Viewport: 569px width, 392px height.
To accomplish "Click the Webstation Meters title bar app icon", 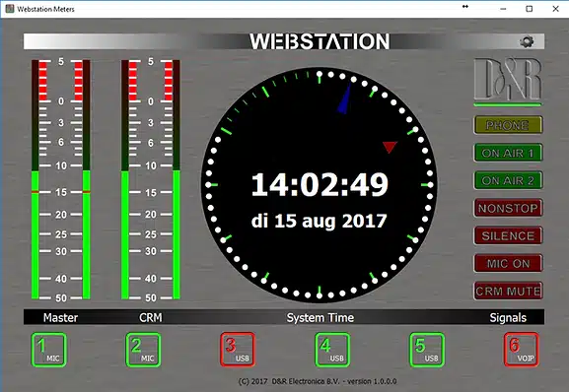I will click(x=10, y=9).
